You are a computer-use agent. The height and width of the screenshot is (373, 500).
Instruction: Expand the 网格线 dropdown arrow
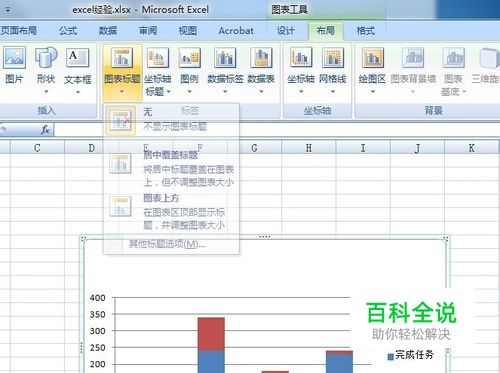pos(333,91)
